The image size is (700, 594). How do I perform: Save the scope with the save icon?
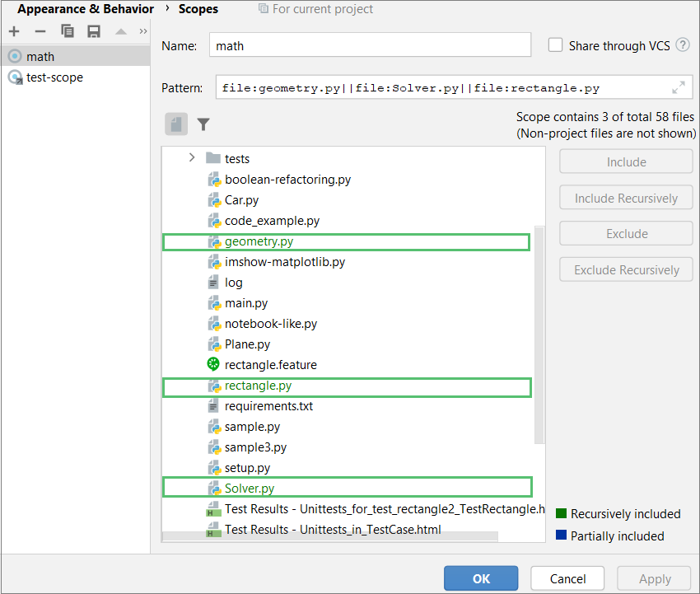coord(93,30)
